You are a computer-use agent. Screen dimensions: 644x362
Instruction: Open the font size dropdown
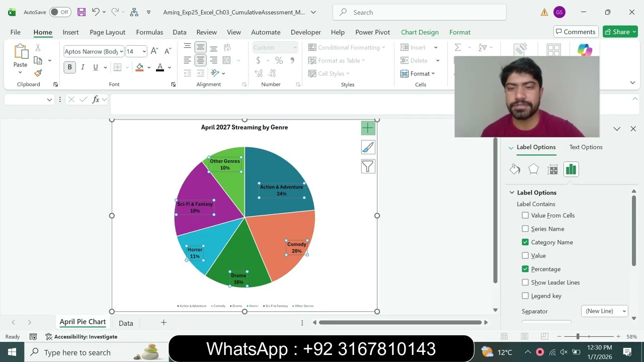coord(144,51)
